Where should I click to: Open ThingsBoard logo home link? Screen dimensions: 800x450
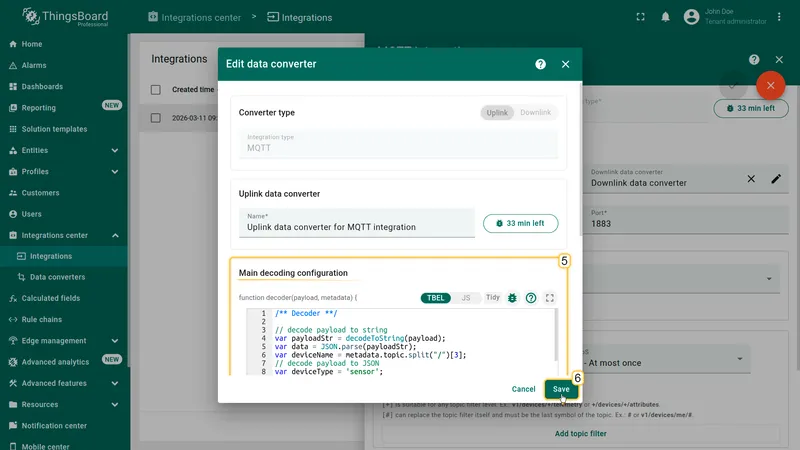65,17
